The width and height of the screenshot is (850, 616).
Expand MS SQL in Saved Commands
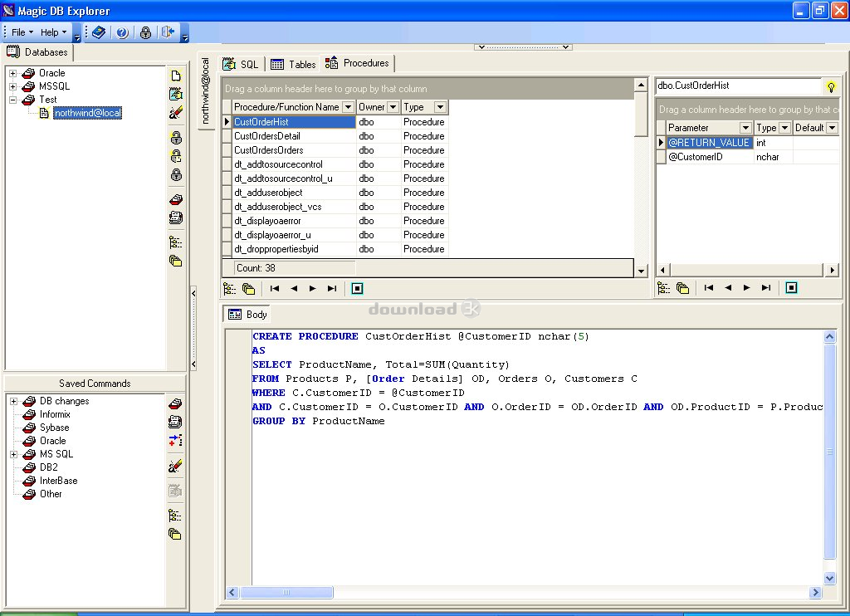[13, 454]
